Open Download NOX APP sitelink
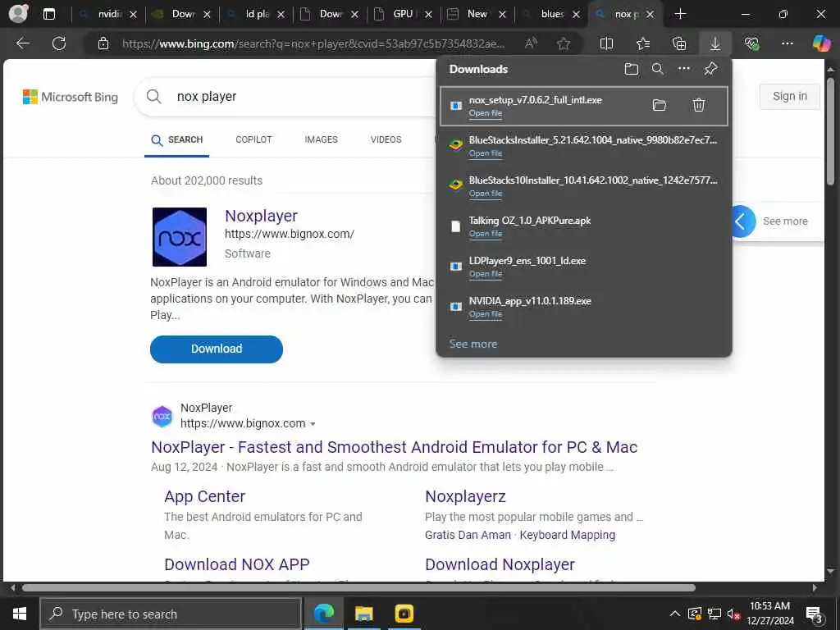 pos(237,564)
